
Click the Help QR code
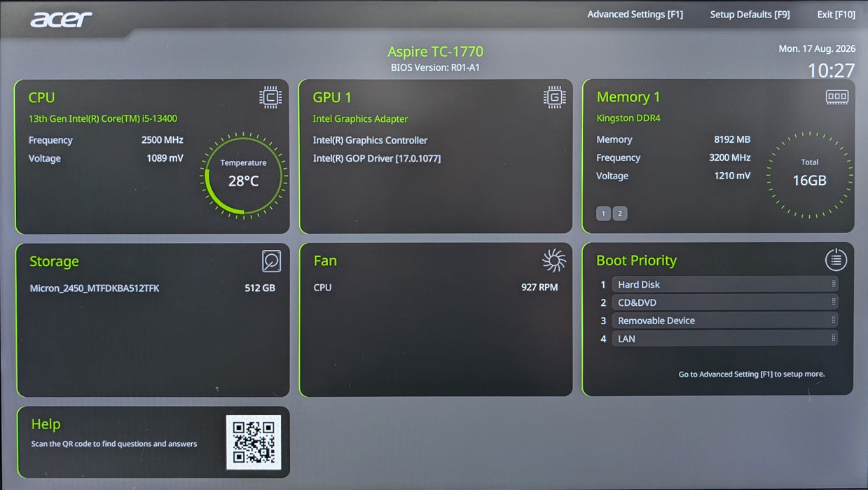point(254,442)
